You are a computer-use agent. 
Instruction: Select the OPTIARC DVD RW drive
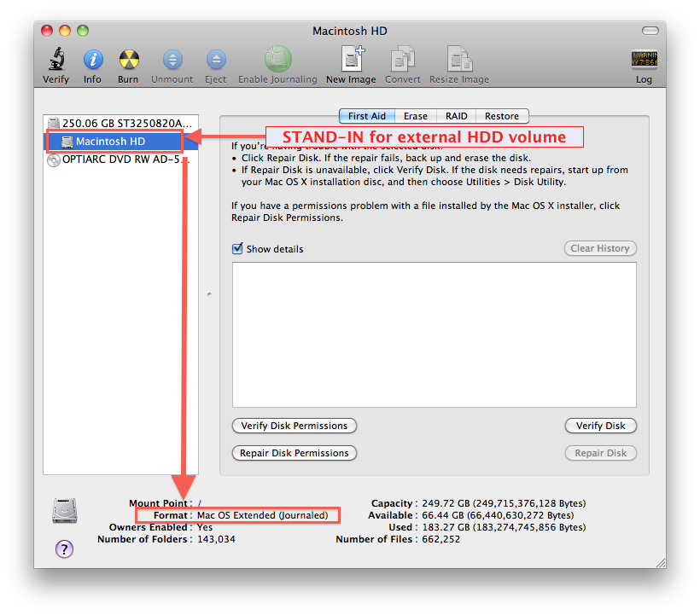click(x=120, y=160)
